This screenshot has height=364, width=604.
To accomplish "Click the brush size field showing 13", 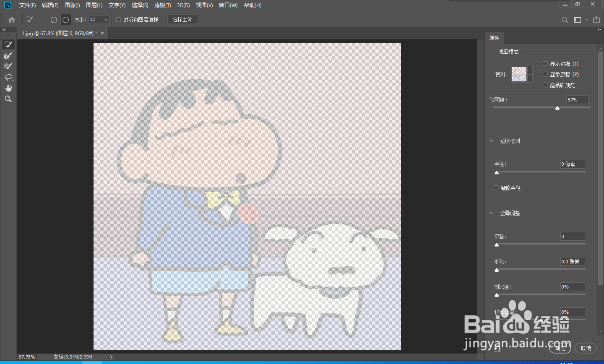I will (96, 20).
